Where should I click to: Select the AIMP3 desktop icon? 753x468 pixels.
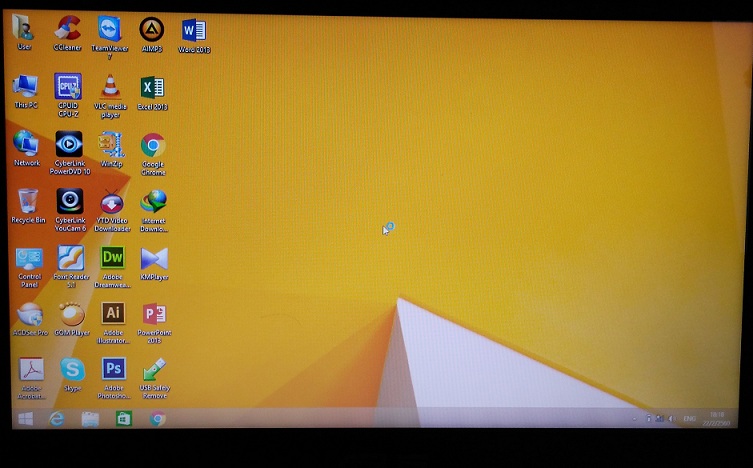click(x=152, y=34)
